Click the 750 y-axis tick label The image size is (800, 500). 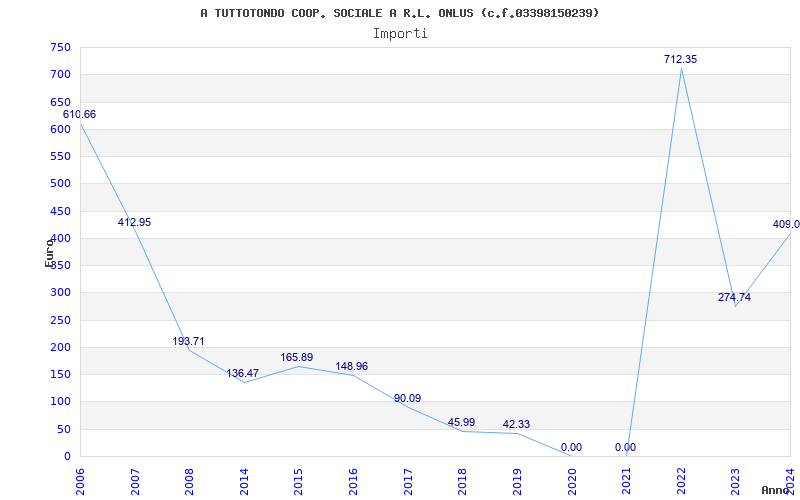[x=60, y=47]
